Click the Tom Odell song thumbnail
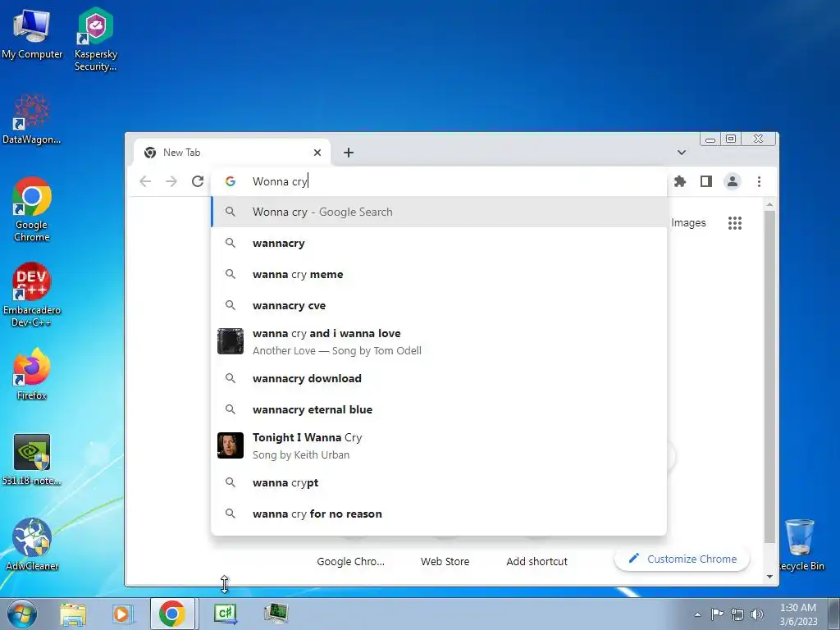The width and height of the screenshot is (840, 630). [231, 341]
